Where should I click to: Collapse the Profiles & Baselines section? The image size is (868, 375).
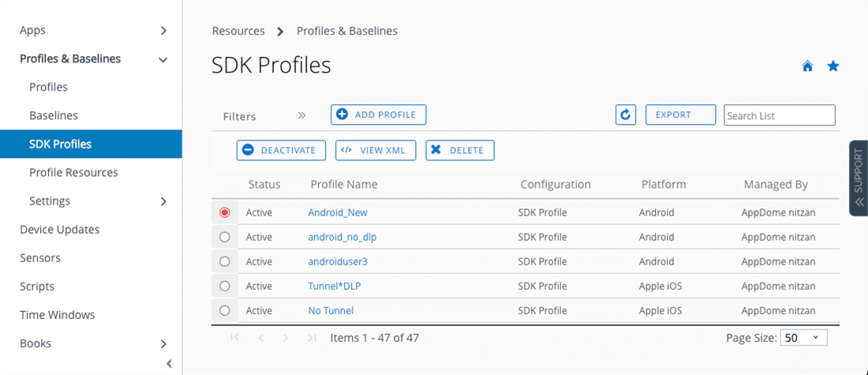click(163, 59)
